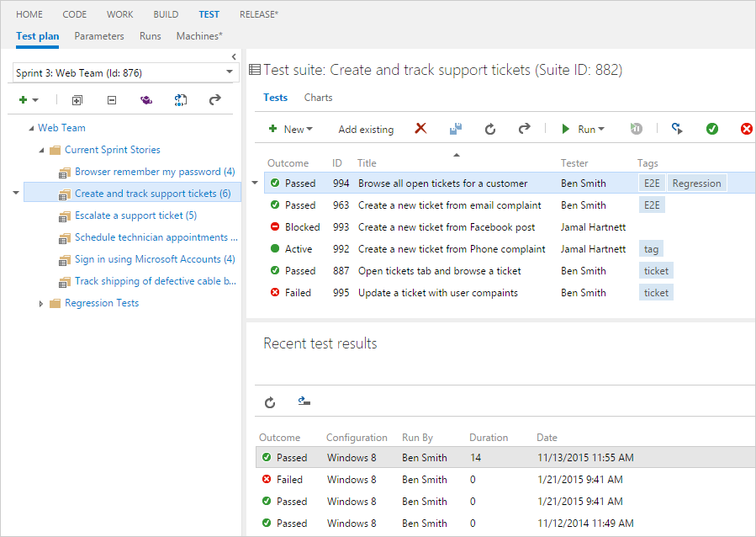Select the Escalate a support ticket suite
The image size is (756, 537).
coord(135,215)
